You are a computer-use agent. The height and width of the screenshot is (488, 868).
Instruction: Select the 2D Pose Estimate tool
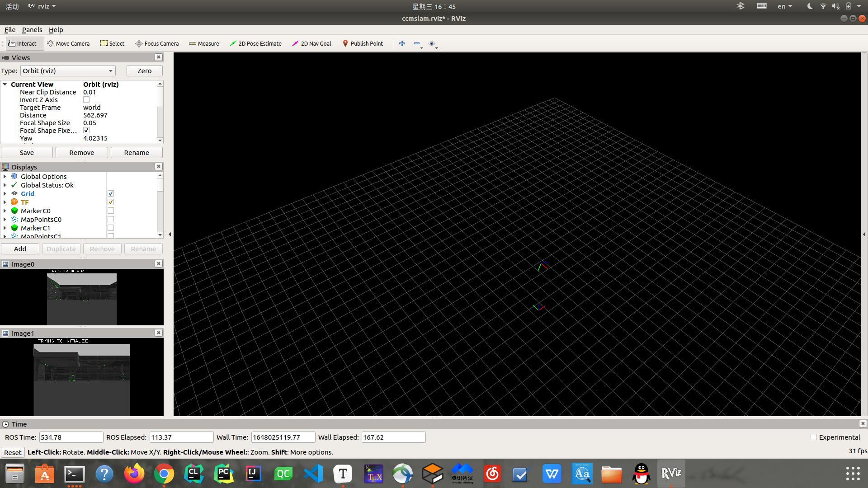point(255,43)
